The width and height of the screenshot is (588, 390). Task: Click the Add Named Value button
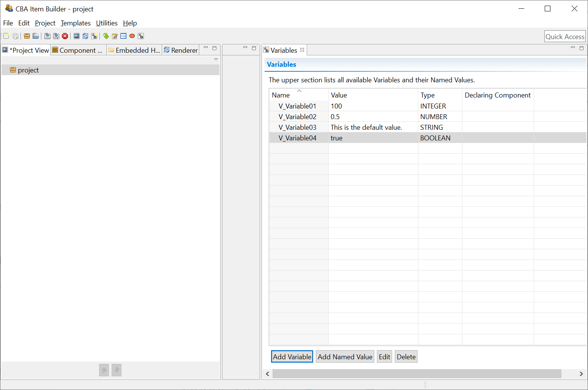tap(345, 357)
